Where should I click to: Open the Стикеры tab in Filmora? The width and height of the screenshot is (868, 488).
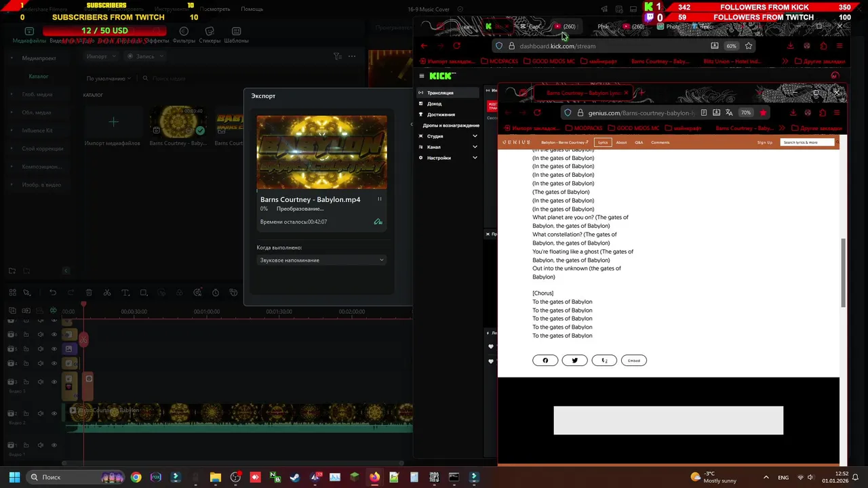210,35
